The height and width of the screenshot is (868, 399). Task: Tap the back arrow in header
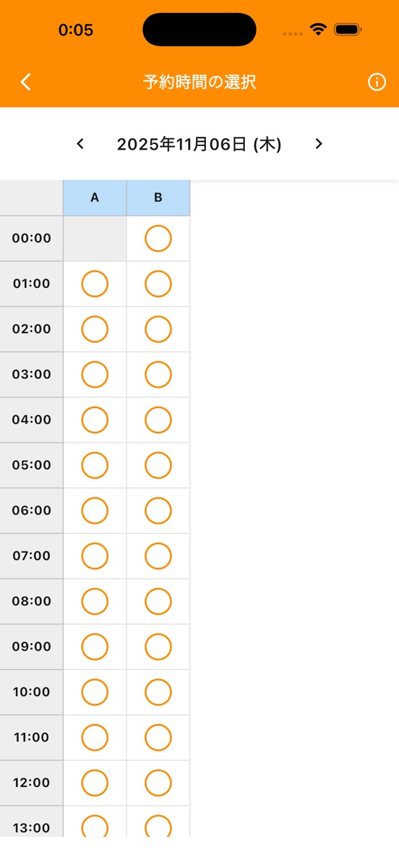26,82
